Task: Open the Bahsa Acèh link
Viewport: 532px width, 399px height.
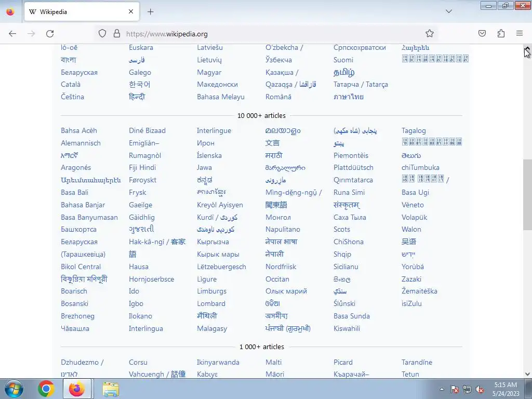Action: (x=79, y=130)
